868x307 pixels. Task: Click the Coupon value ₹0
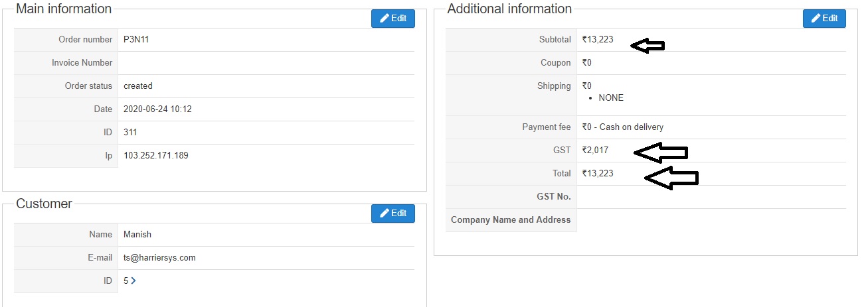(587, 63)
